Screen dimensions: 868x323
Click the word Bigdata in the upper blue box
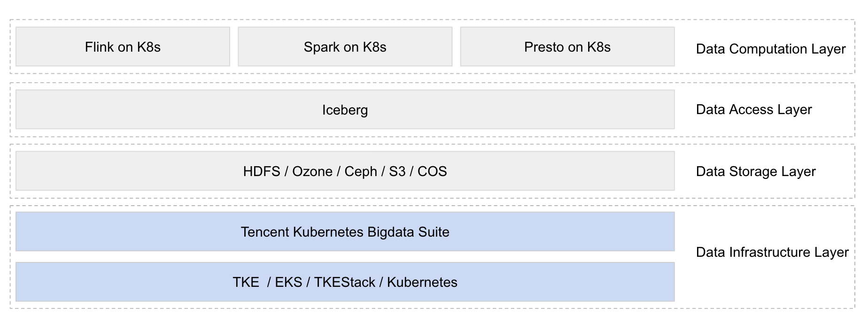pyautogui.click(x=388, y=232)
